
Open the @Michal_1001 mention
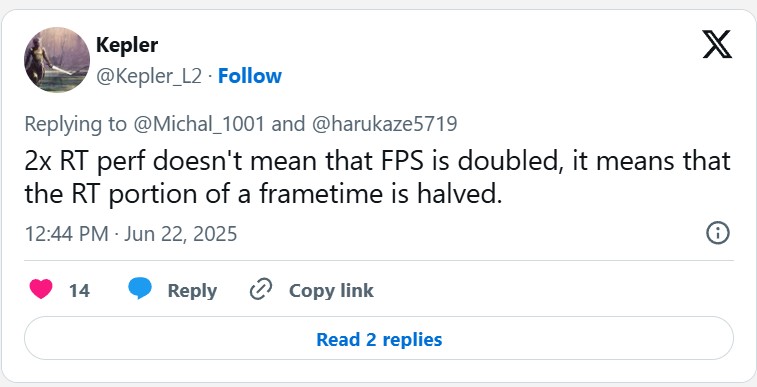pos(198,124)
